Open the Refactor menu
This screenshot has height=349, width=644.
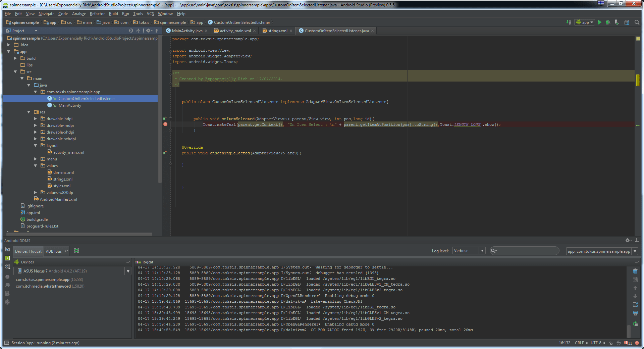[x=97, y=14]
